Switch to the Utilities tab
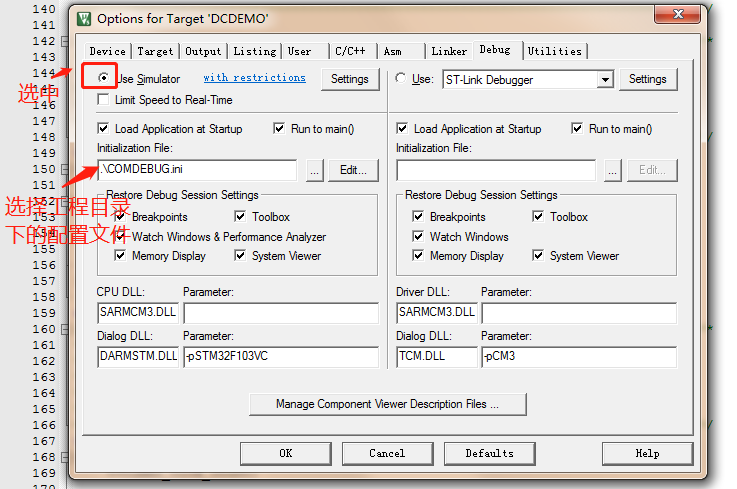Screen dimensions: 737x489 tap(554, 51)
